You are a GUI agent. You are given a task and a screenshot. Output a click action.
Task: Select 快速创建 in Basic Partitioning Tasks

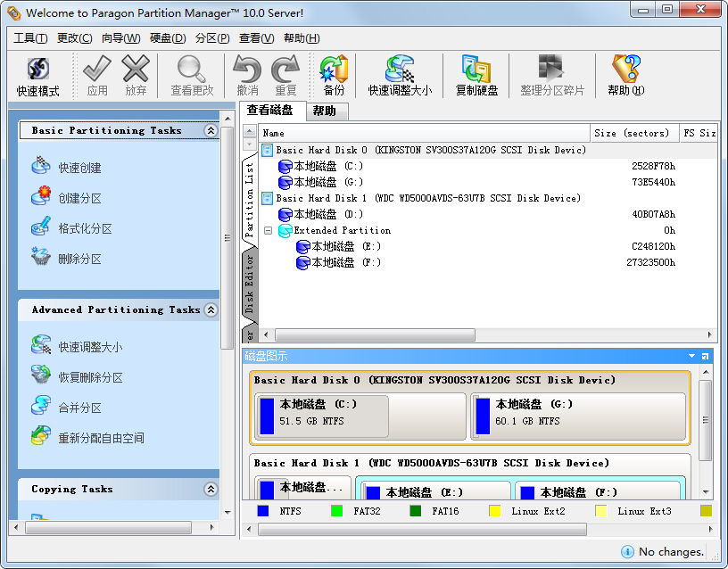point(79,168)
